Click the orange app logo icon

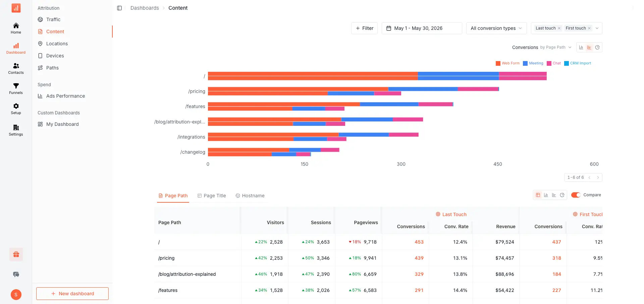pyautogui.click(x=16, y=8)
